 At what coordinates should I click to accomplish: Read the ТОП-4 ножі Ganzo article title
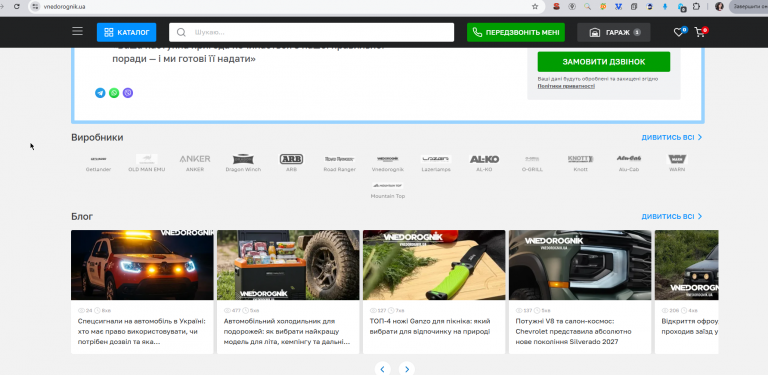tap(430, 327)
